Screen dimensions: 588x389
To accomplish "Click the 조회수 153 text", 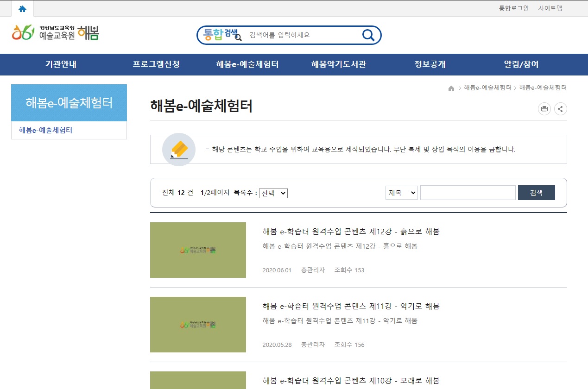I will pos(349,270).
